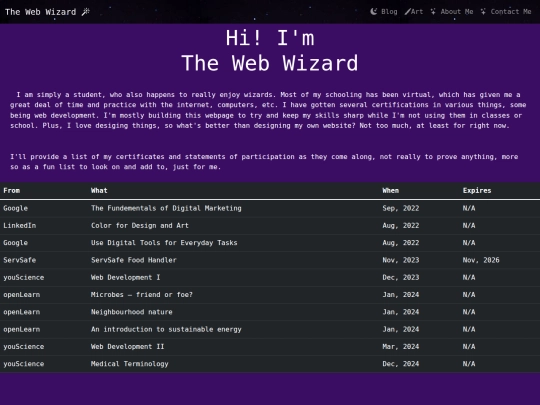Image resolution: width=540 pixels, height=405 pixels.
Task: Click the pen icon next to Art
Action: pos(407,12)
